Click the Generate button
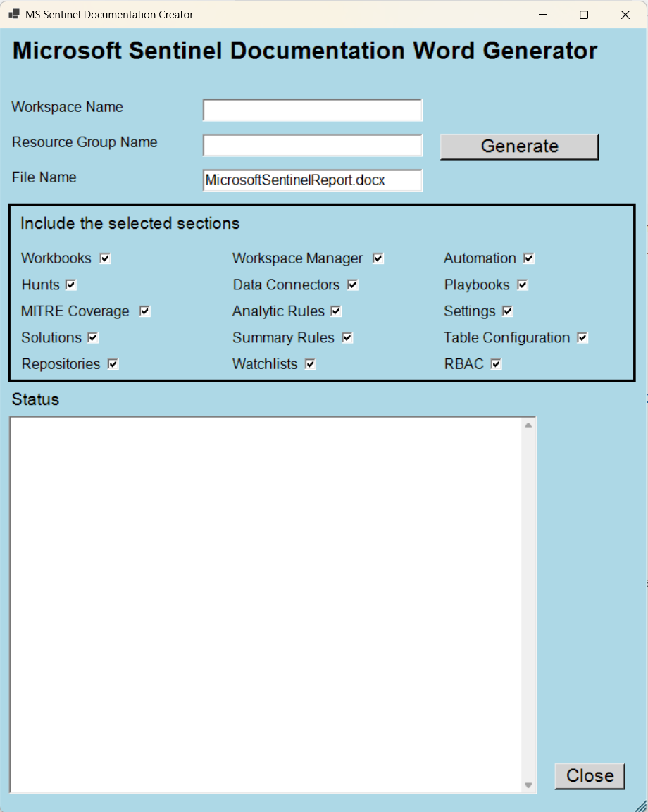 click(x=519, y=146)
